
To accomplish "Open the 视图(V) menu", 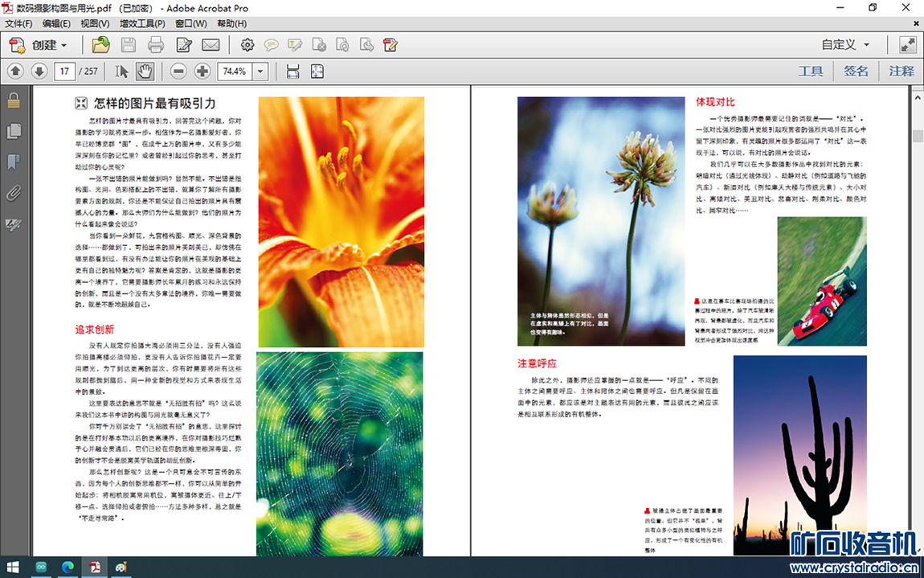I will (x=96, y=23).
